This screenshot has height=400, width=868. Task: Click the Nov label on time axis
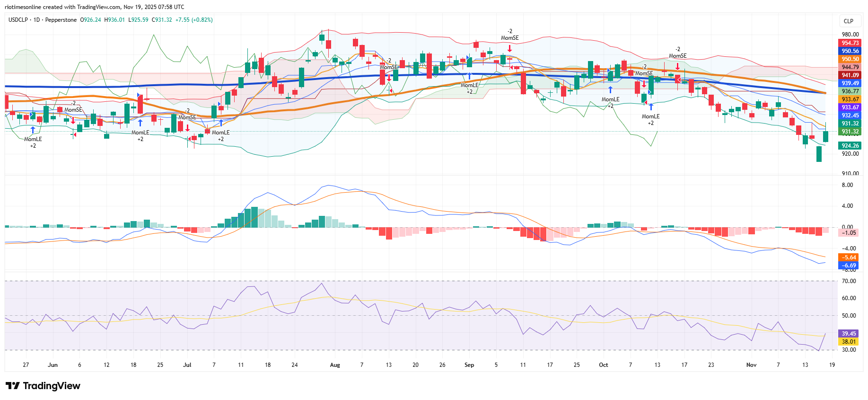(751, 365)
